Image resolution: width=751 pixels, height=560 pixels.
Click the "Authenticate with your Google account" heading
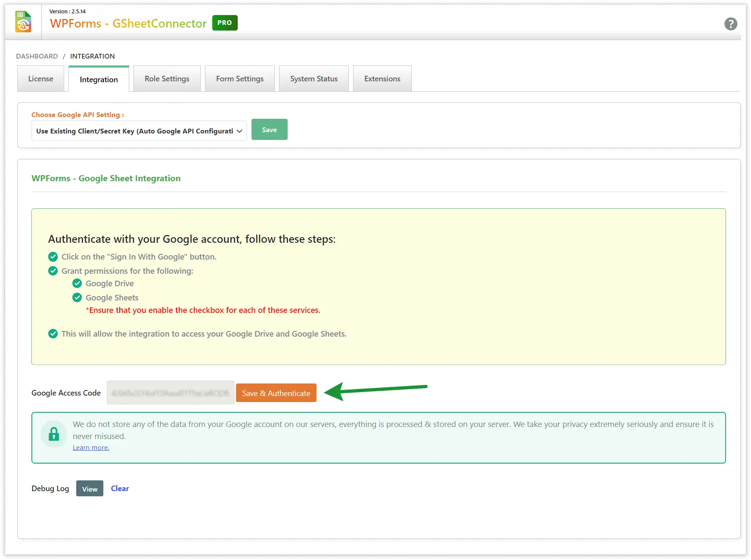[x=192, y=239]
